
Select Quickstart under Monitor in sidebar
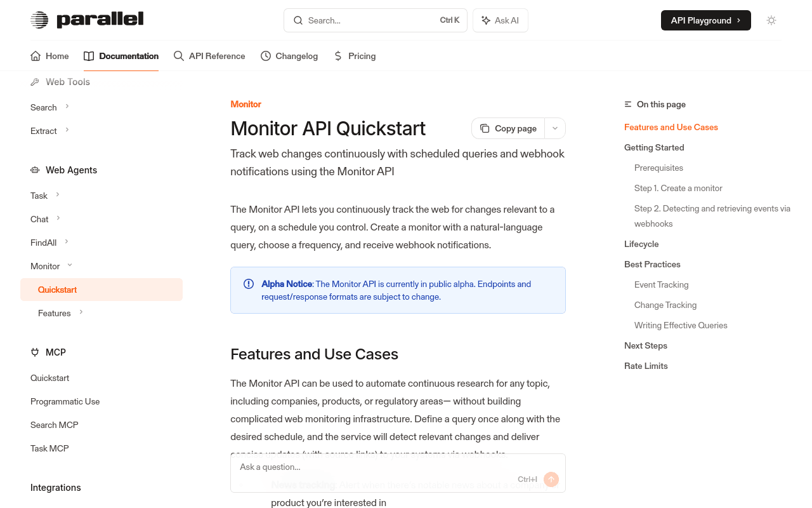click(101, 290)
